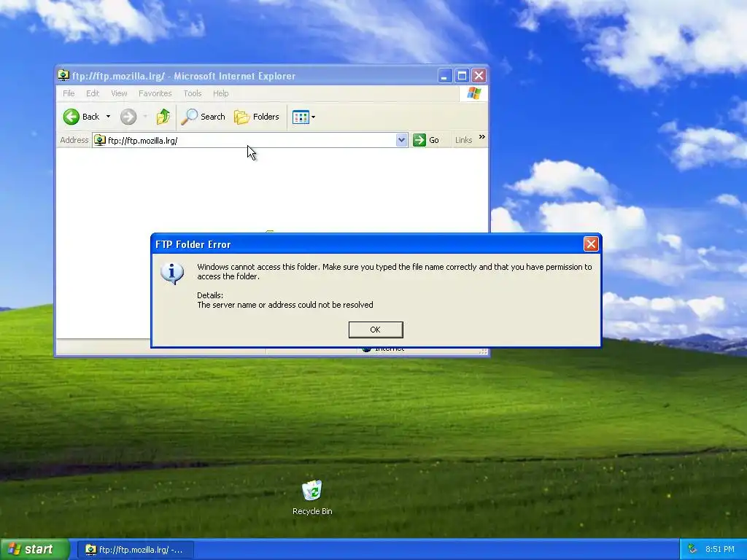Click the IE title bar window icon
Screen dimensions: 747x560
[63, 75]
